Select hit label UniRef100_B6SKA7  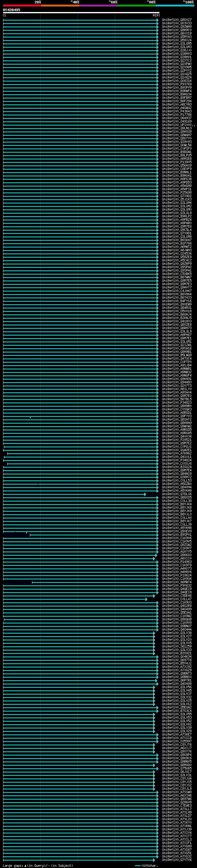point(177,240)
